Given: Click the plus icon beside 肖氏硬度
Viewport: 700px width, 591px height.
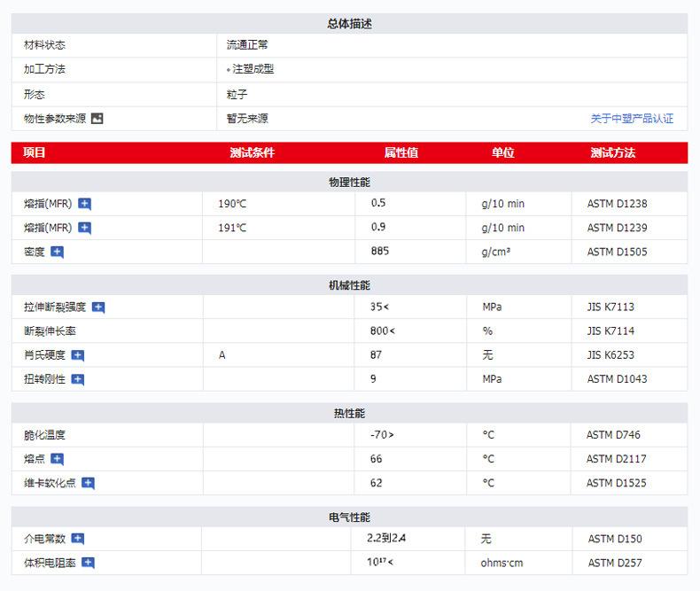Looking at the screenshot, I should (x=78, y=355).
